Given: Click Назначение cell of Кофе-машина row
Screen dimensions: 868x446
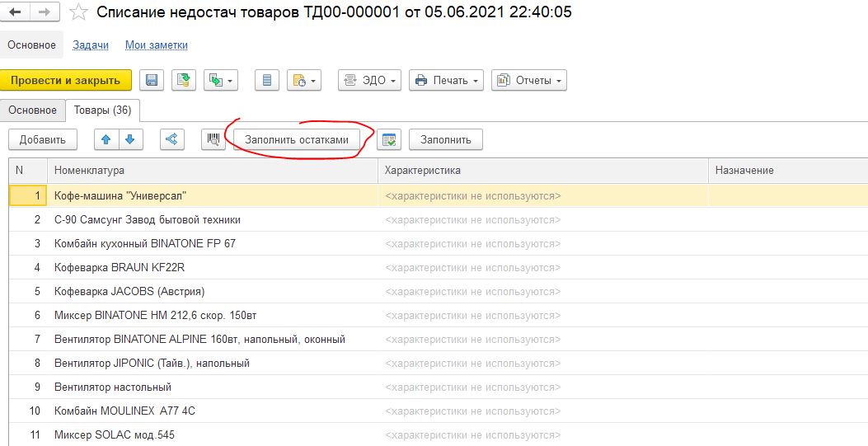Looking at the screenshot, I should click(788, 196).
